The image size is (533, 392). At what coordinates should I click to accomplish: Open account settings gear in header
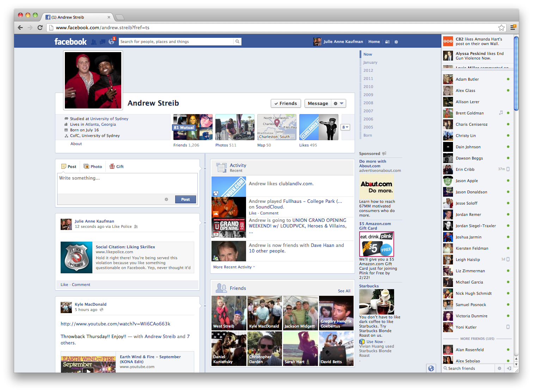point(396,42)
